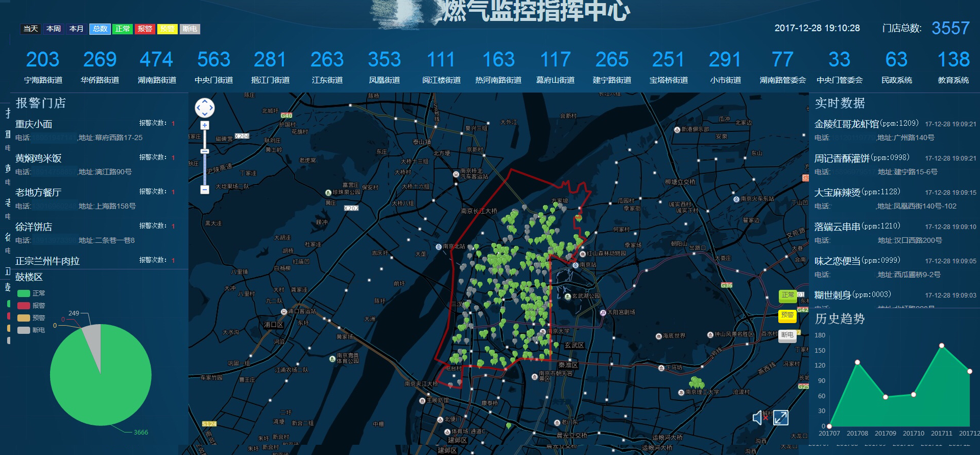Pan the map left with the arrow control
Screen dimensions: 980x455
click(x=198, y=108)
